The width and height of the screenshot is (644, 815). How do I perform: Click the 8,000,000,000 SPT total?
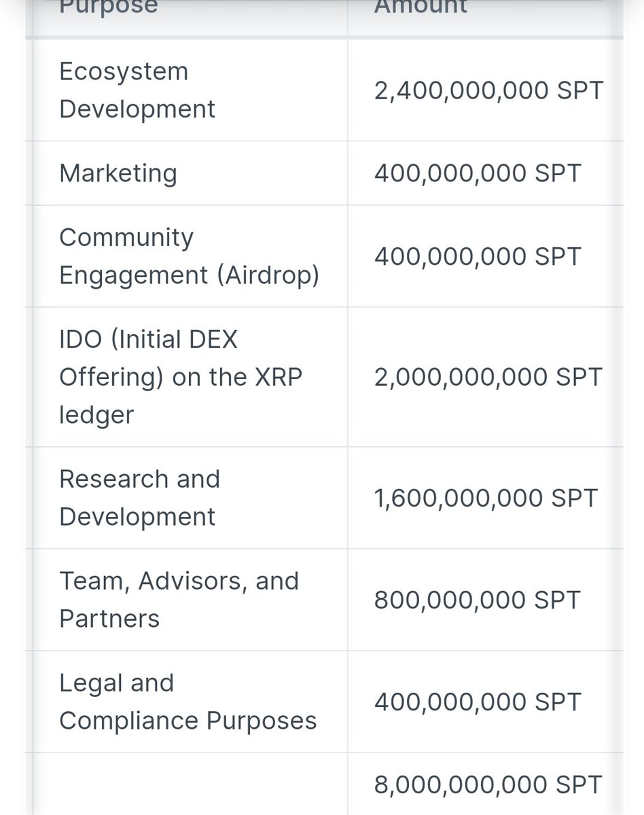click(488, 784)
